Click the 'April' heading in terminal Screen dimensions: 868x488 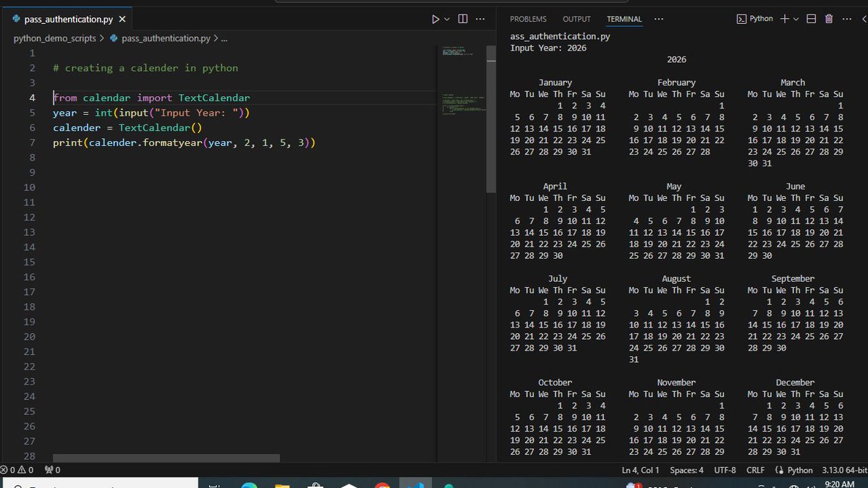pyautogui.click(x=556, y=187)
